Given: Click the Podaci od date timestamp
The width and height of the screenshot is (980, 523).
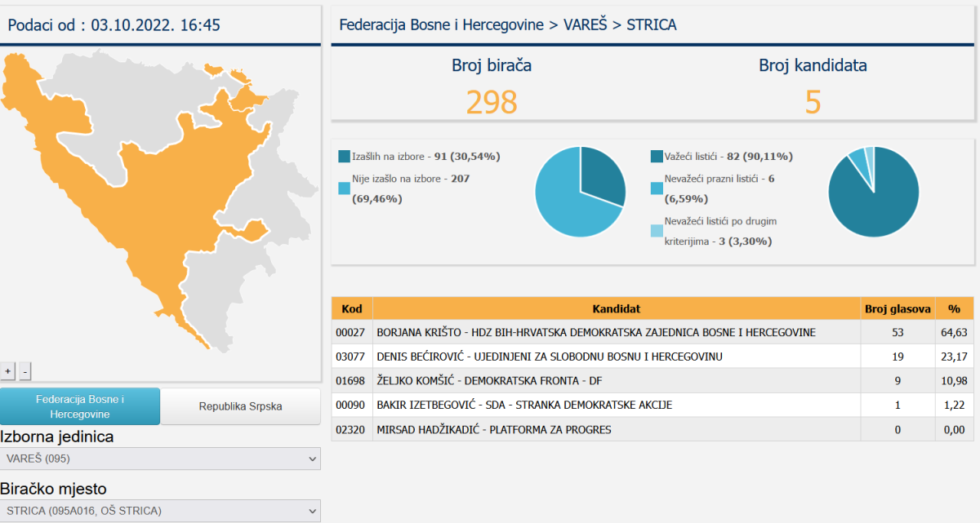Looking at the screenshot, I should point(114,25).
